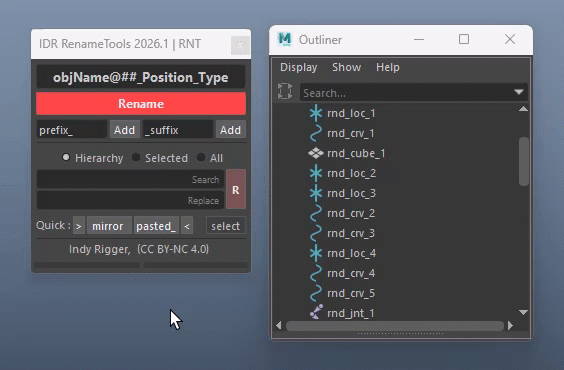Click the prefix_ input field

(x=72, y=130)
